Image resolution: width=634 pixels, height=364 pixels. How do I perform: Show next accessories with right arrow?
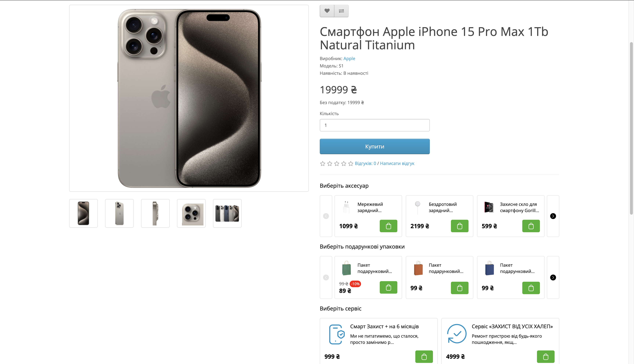[x=553, y=216]
